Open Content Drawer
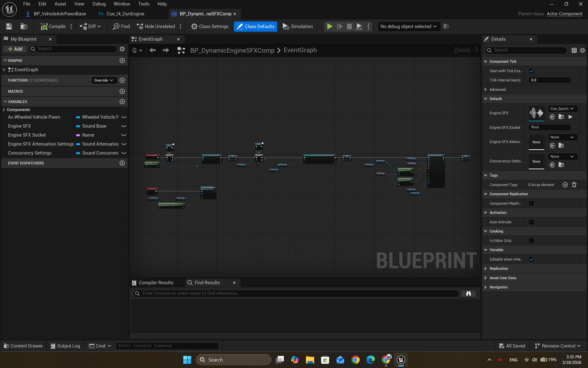Viewport: 588px width, 368px height. tap(23, 346)
